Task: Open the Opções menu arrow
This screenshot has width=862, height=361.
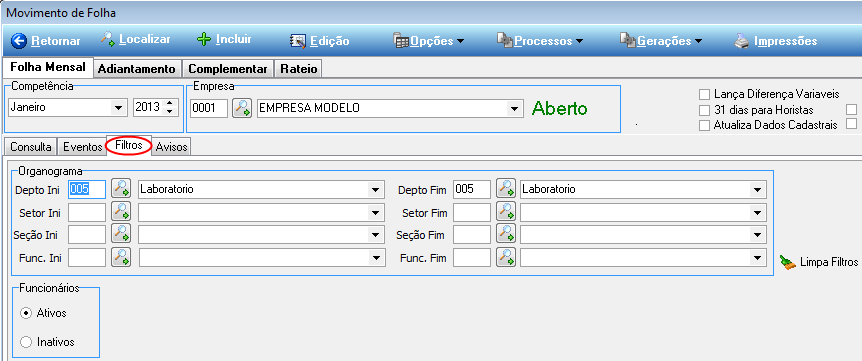Action: (460, 41)
